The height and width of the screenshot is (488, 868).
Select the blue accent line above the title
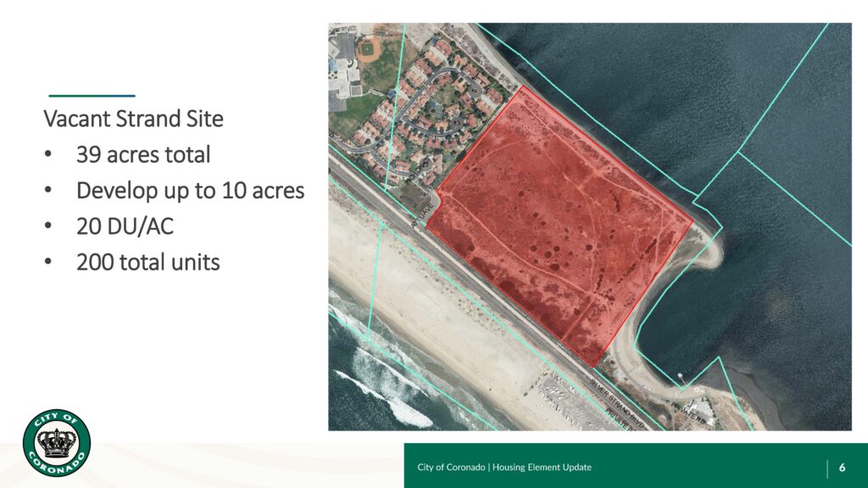[92, 95]
